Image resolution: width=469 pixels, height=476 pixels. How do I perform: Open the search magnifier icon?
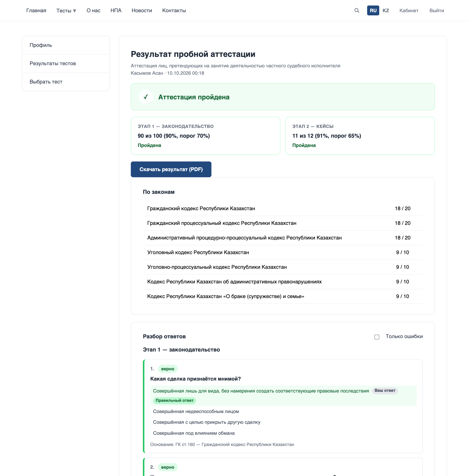(357, 10)
